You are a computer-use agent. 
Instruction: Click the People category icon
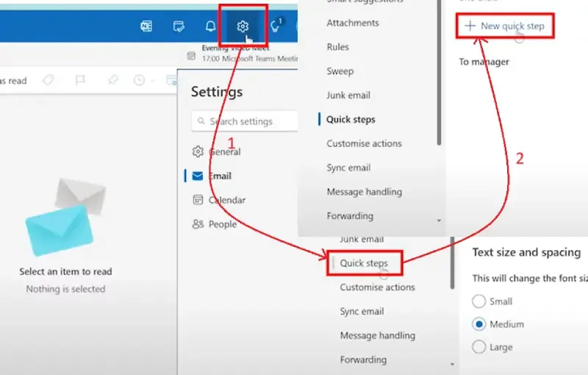(198, 224)
